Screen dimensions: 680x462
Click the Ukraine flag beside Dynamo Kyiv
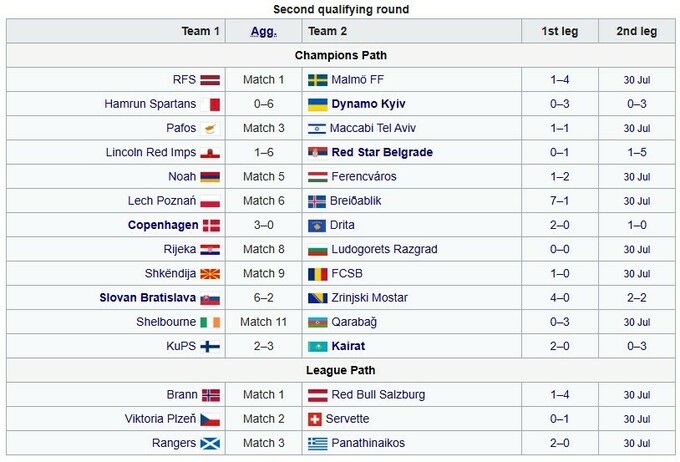click(x=317, y=104)
